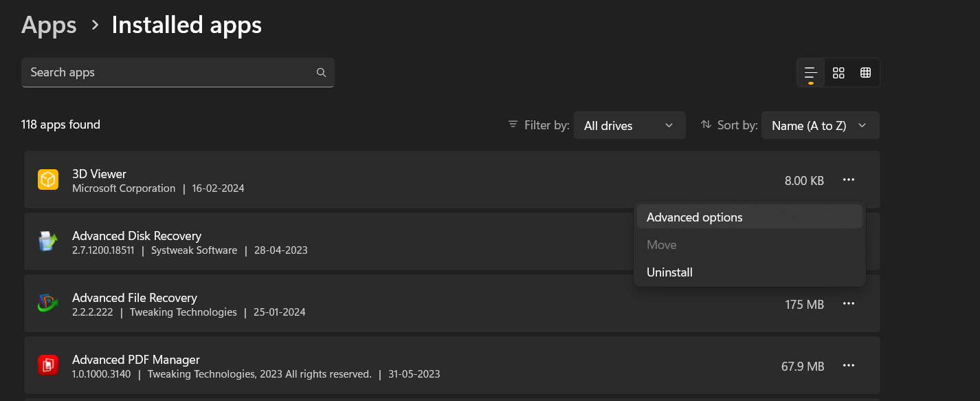
Task: Navigate back using the Apps breadcrumb link
Action: (x=48, y=25)
